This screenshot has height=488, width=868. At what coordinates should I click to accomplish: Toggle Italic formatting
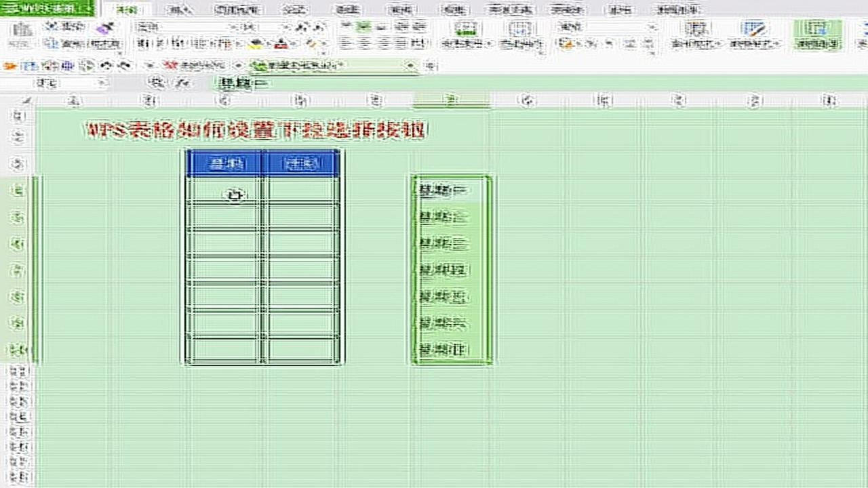(160, 43)
